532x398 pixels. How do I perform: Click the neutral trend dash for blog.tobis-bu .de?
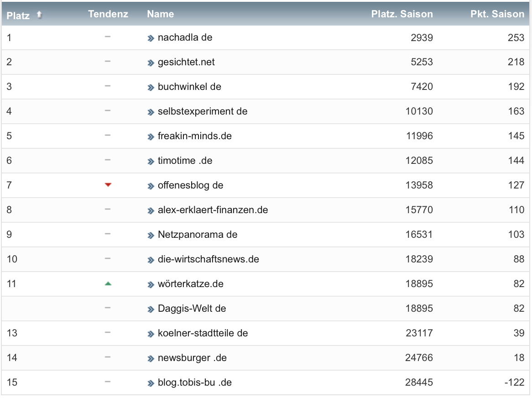[108, 382]
